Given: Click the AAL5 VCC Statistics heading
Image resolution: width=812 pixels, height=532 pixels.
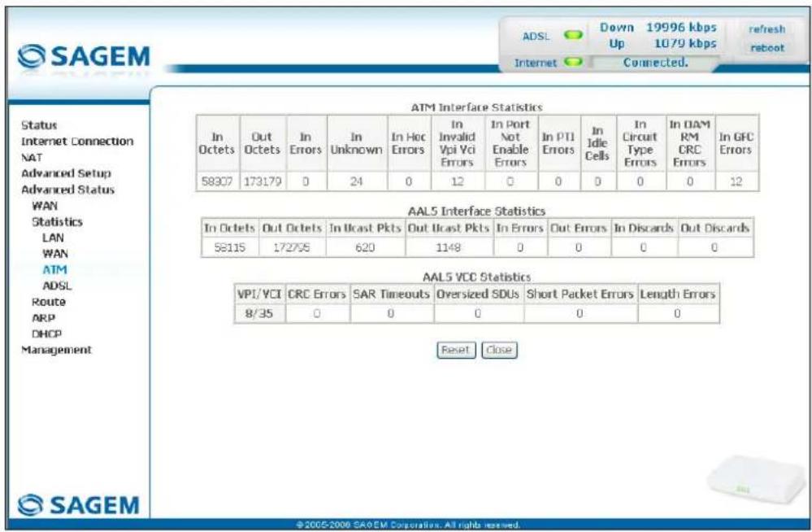Looking at the screenshot, I should point(476,277).
